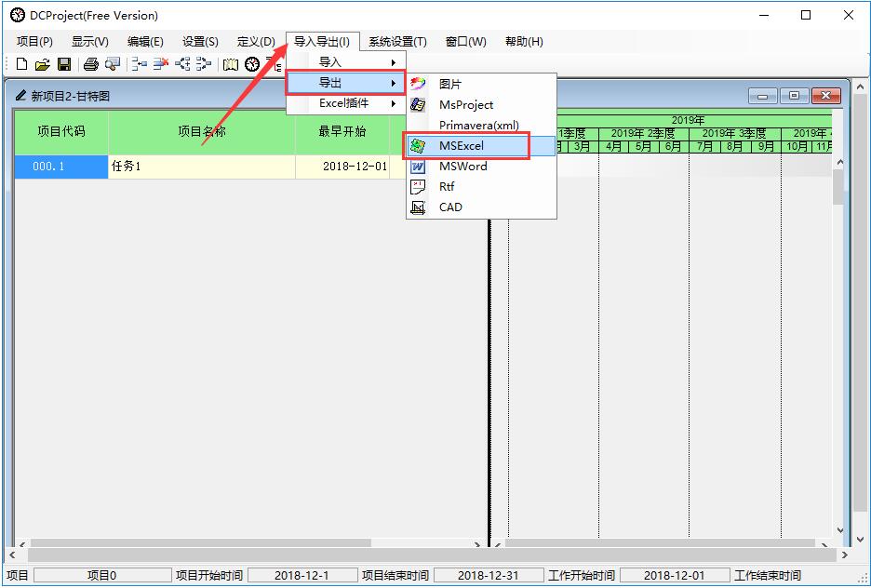Open print preview

pos(113,63)
